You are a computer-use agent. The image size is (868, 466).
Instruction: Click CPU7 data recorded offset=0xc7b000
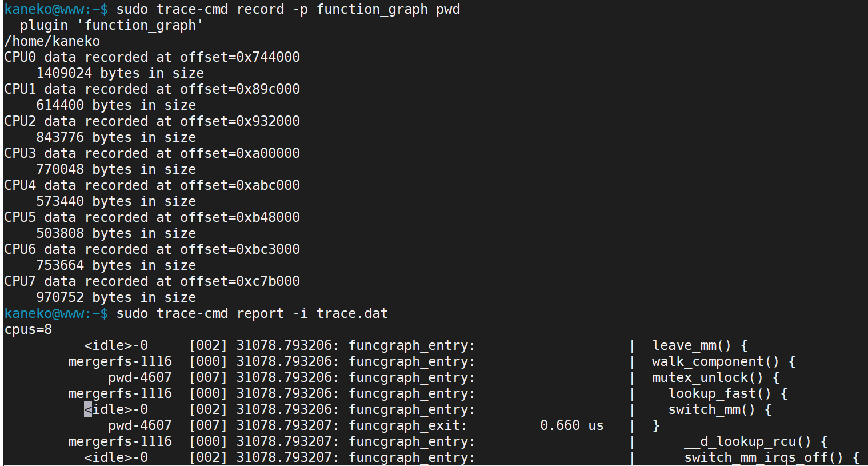point(152,281)
